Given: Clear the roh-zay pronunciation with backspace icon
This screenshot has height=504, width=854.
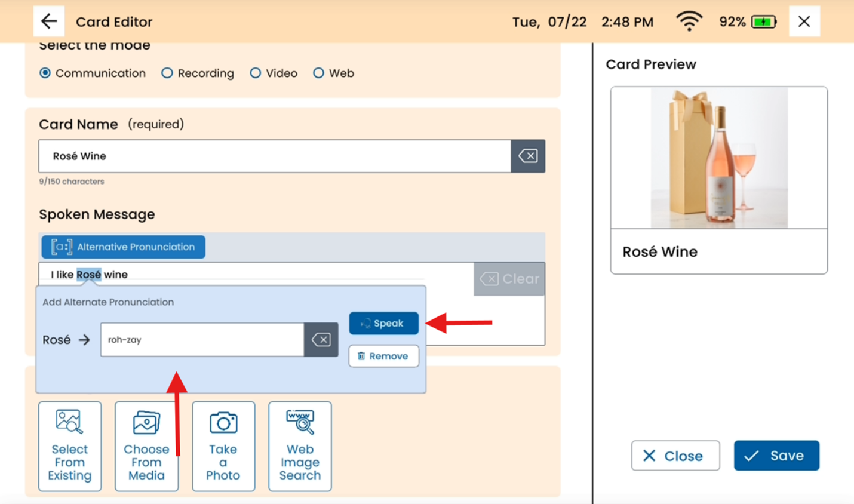Looking at the screenshot, I should point(321,340).
